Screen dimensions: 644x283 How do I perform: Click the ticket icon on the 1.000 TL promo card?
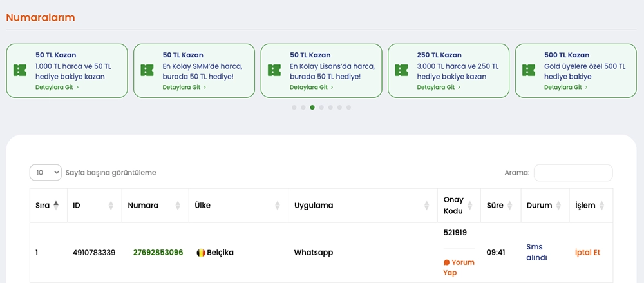coord(20,70)
